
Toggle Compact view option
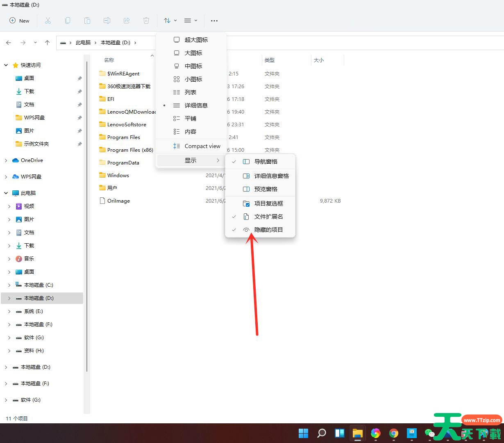[191, 146]
